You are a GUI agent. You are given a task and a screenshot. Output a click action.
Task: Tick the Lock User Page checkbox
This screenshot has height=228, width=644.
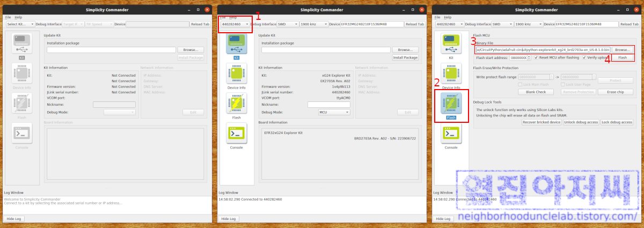(564, 85)
